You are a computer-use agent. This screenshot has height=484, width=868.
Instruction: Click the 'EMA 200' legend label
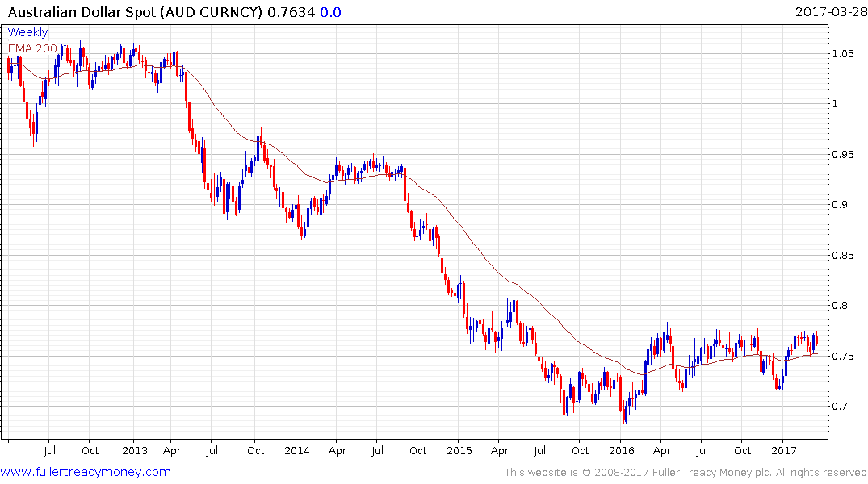pyautogui.click(x=32, y=48)
